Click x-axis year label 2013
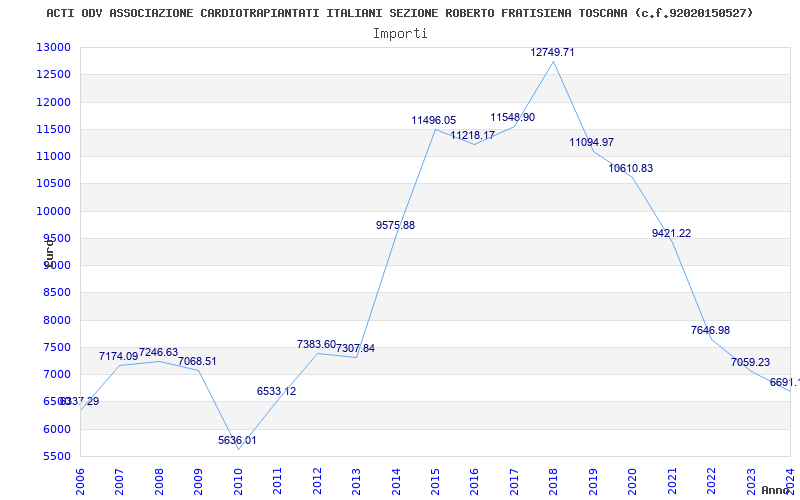The image size is (800, 500). [x=356, y=482]
